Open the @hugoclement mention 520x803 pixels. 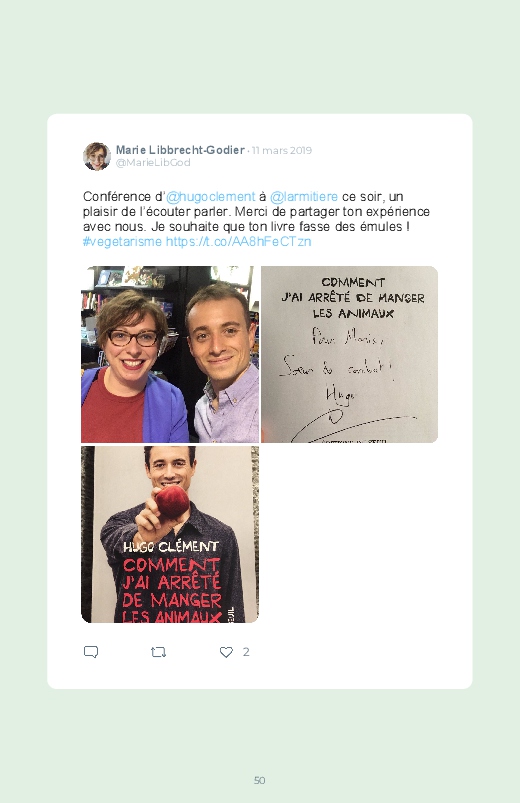pos(211,197)
